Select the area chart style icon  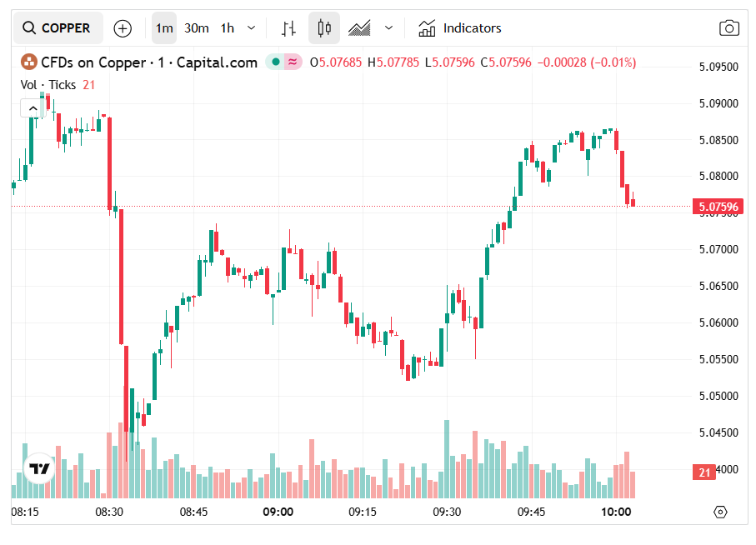(x=359, y=28)
